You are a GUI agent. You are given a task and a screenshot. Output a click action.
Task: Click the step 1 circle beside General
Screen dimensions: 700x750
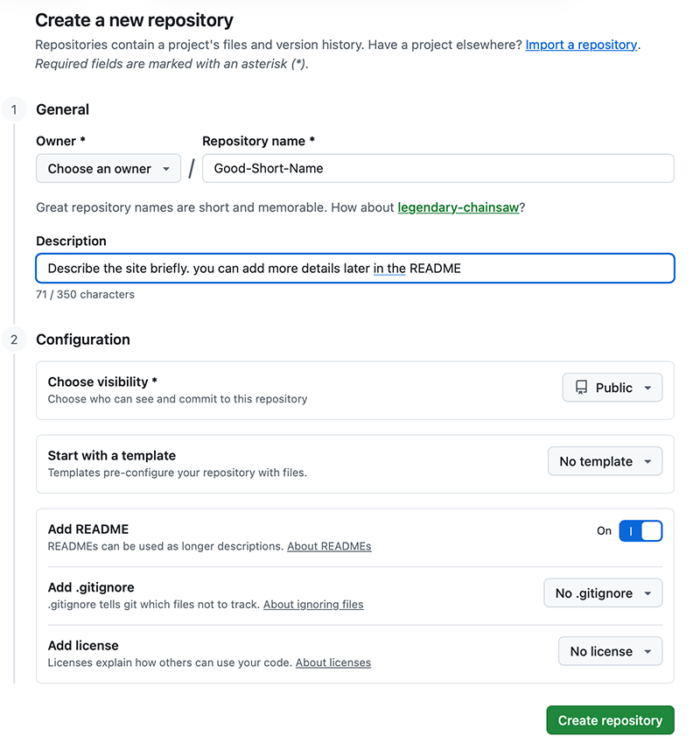[x=13, y=109]
